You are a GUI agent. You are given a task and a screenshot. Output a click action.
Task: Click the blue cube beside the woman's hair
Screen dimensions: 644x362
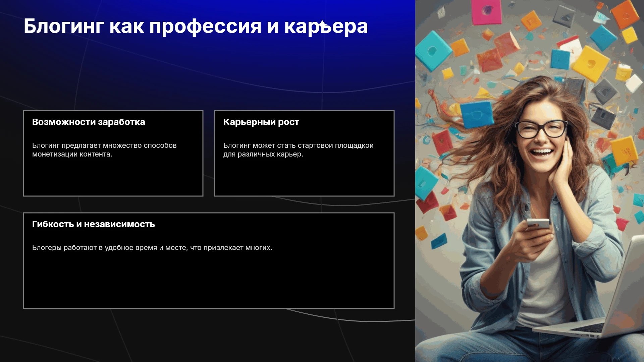477,115
